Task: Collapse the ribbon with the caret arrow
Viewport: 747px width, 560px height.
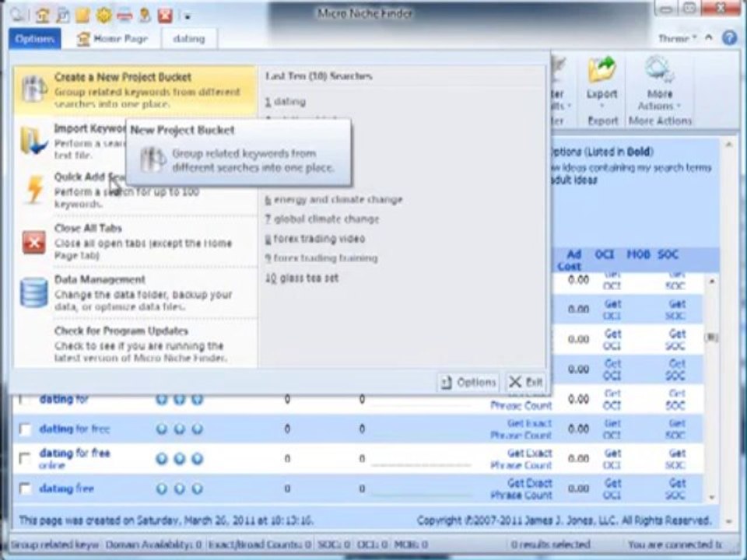Action: 709,37
